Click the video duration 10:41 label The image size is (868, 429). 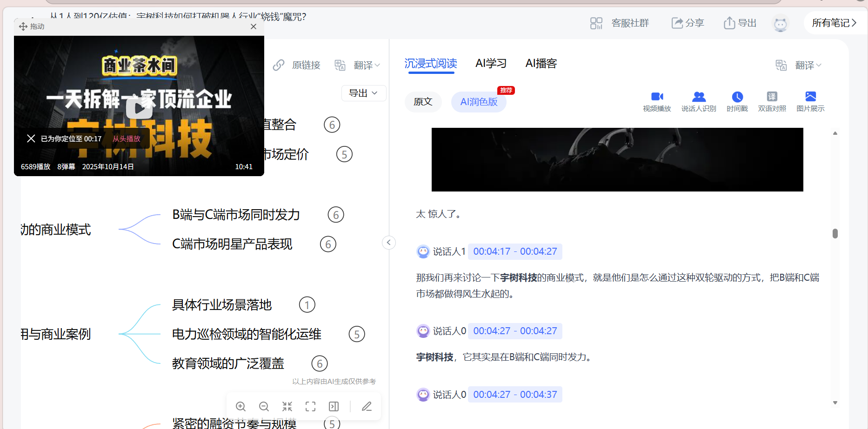[x=244, y=167]
